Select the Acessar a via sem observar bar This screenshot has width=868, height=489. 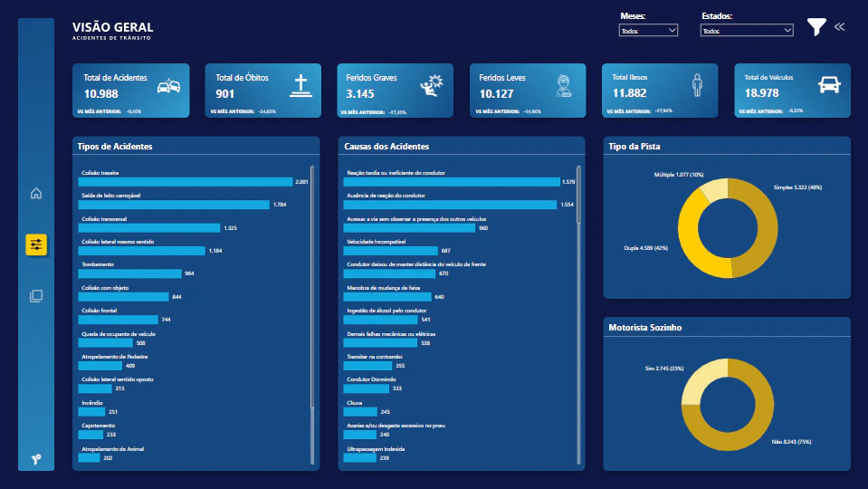point(410,227)
